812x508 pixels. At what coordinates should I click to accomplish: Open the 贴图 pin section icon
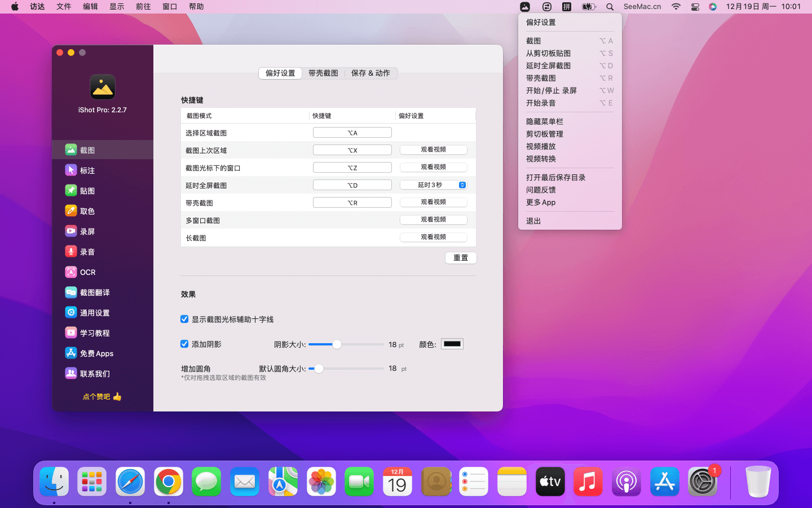coord(70,190)
